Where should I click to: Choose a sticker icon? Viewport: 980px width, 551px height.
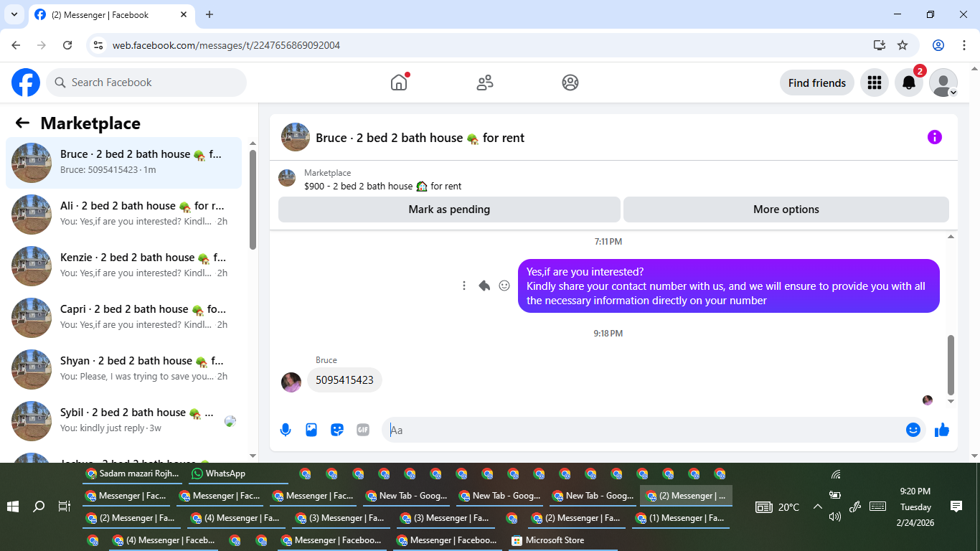[x=337, y=430]
